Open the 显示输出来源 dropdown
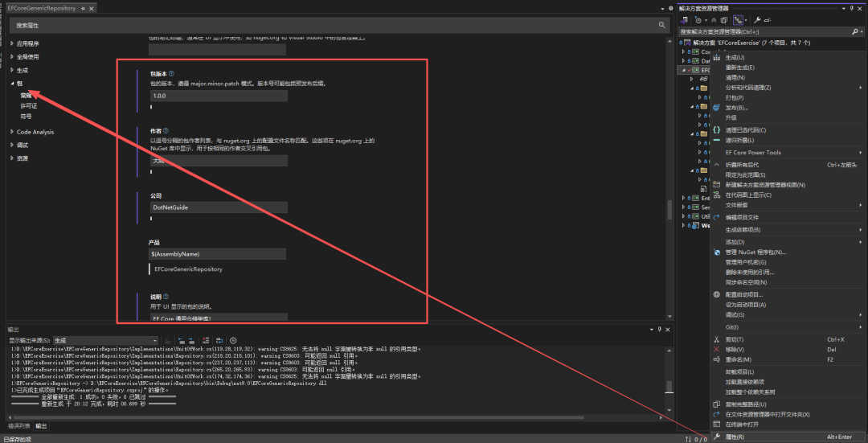Viewport: 868px width, 443px height. pyautogui.click(x=106, y=341)
